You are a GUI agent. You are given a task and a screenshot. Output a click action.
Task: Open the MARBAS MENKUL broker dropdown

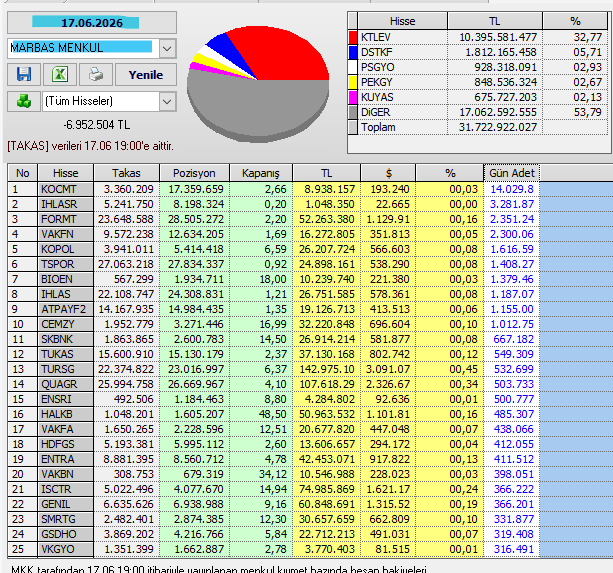pyautogui.click(x=167, y=48)
